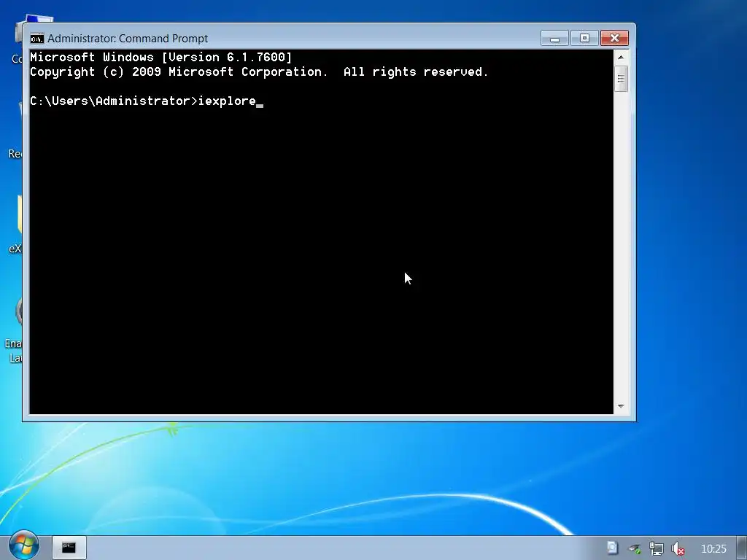
Task: Click the document-shaped tray icon left of Safely Remove
Action: coord(612,548)
